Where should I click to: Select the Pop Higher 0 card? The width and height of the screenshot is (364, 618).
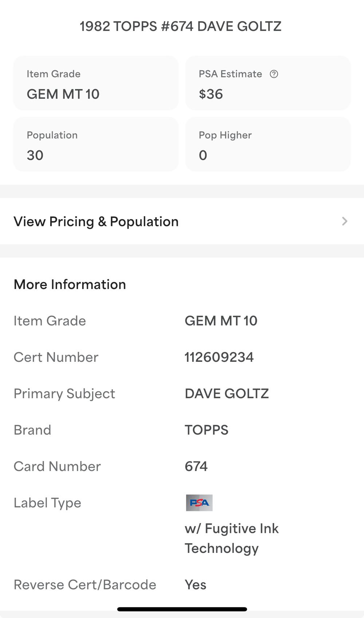[x=268, y=144]
